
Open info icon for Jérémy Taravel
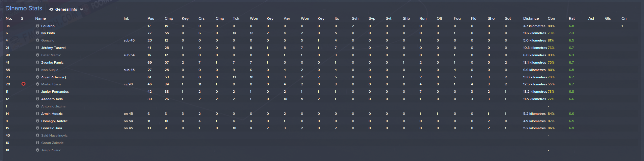(x=38, y=48)
